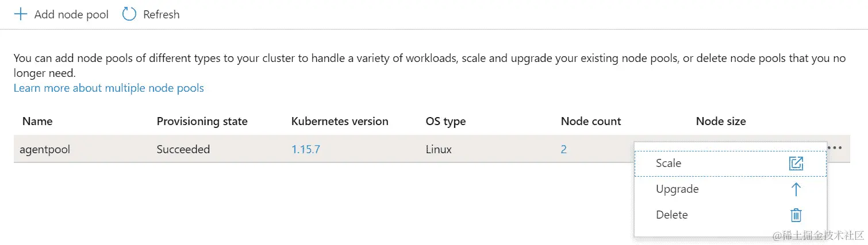
Task: Select Scale from the context menu
Action: [x=669, y=164]
